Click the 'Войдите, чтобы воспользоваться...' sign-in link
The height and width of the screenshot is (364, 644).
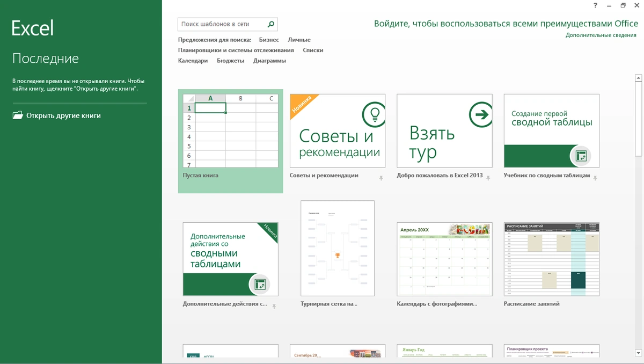pos(506,24)
